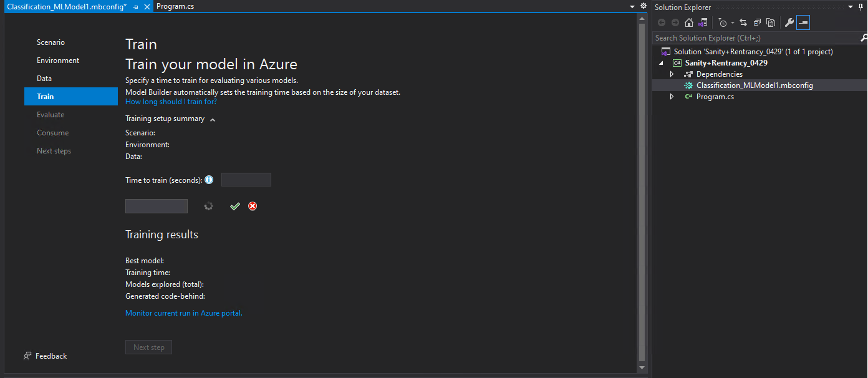The height and width of the screenshot is (378, 868).
Task: Go to the Environment step
Action: click(x=58, y=61)
